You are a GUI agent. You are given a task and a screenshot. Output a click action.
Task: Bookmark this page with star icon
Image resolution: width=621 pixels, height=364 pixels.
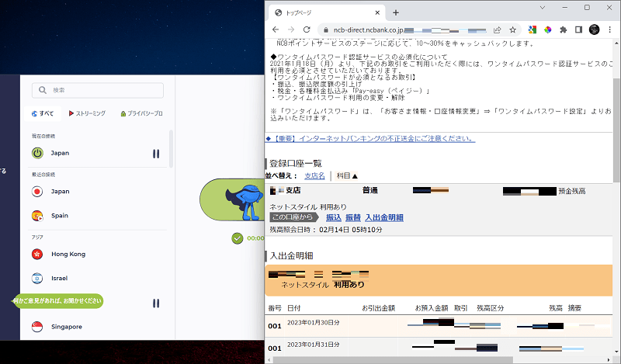[512, 29]
